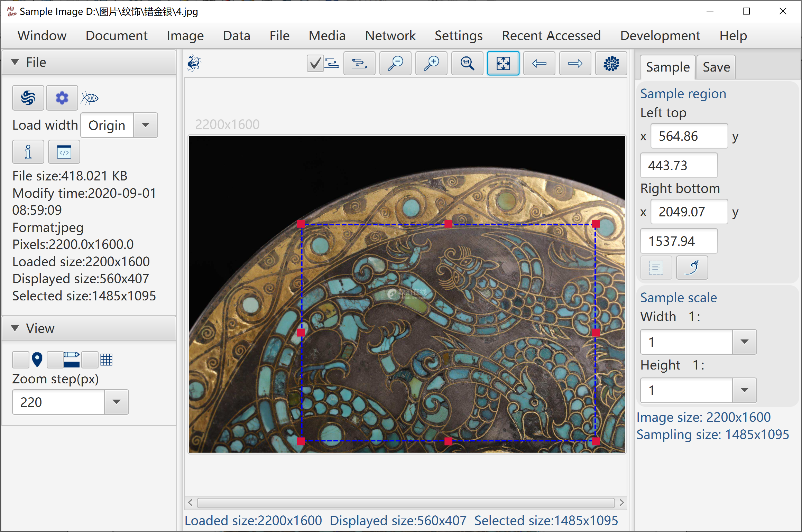Screen dimensions: 802x532
Task: Click the Right bottom x field 2049.07
Action: coord(689,212)
